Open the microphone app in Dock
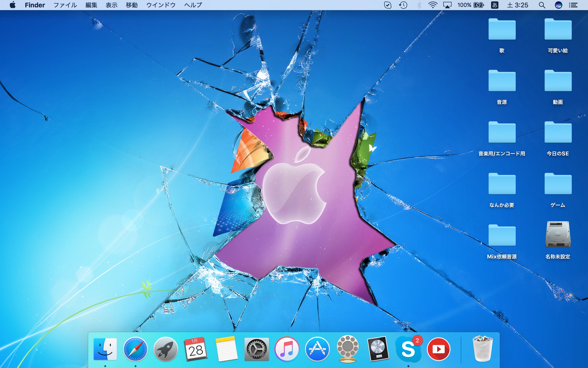Viewport: 588px width, 368px height. pyautogui.click(x=348, y=349)
